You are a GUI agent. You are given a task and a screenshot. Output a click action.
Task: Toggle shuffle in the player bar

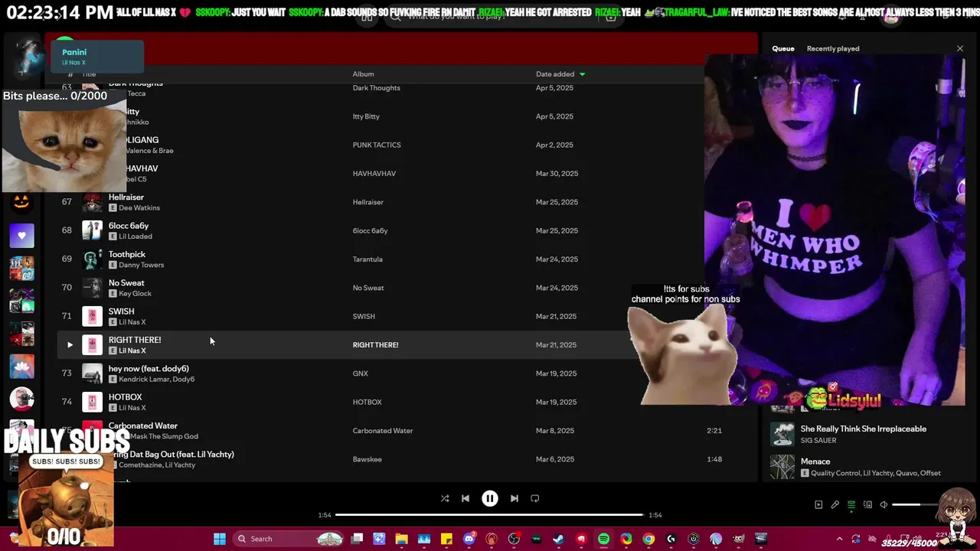(x=445, y=498)
